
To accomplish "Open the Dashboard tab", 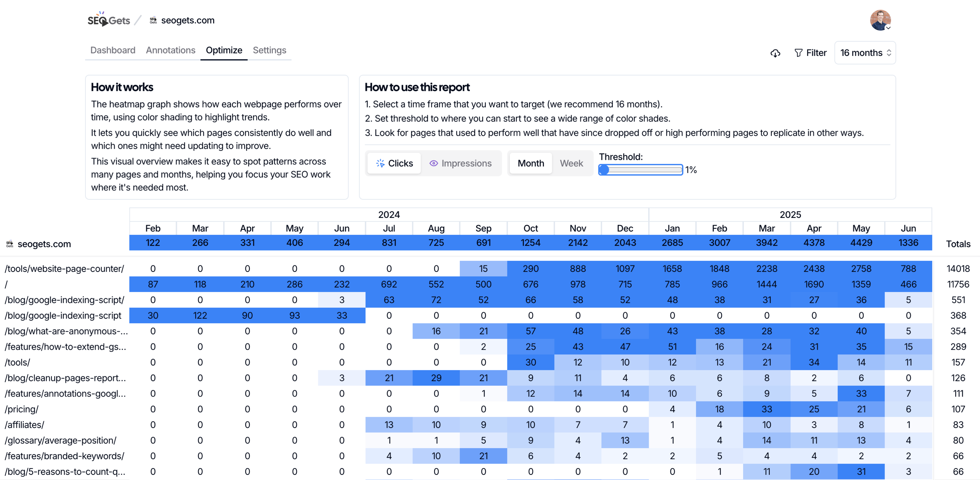I will 113,50.
